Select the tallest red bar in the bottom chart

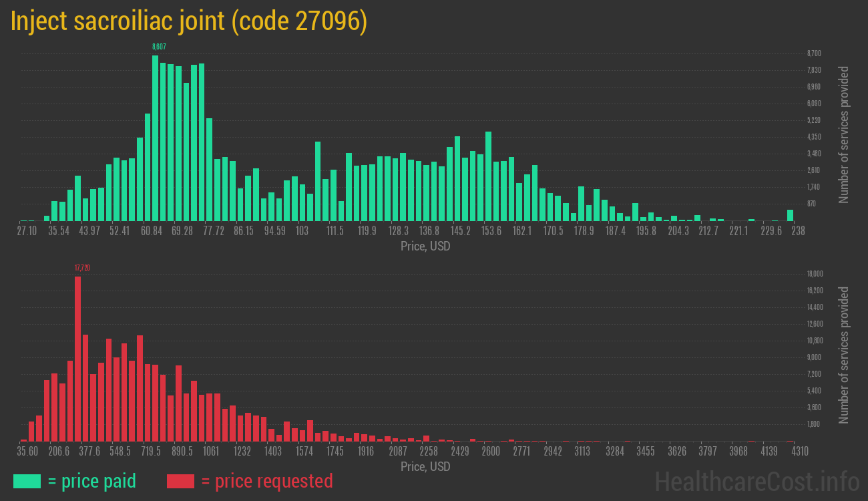coord(77,358)
